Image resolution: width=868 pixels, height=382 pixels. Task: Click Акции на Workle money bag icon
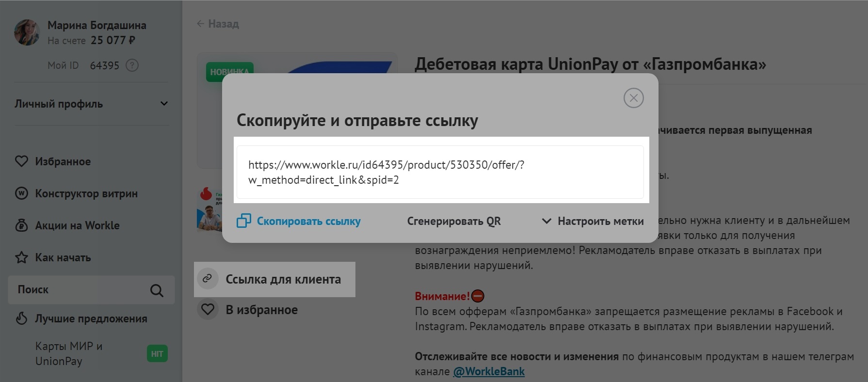point(21,225)
